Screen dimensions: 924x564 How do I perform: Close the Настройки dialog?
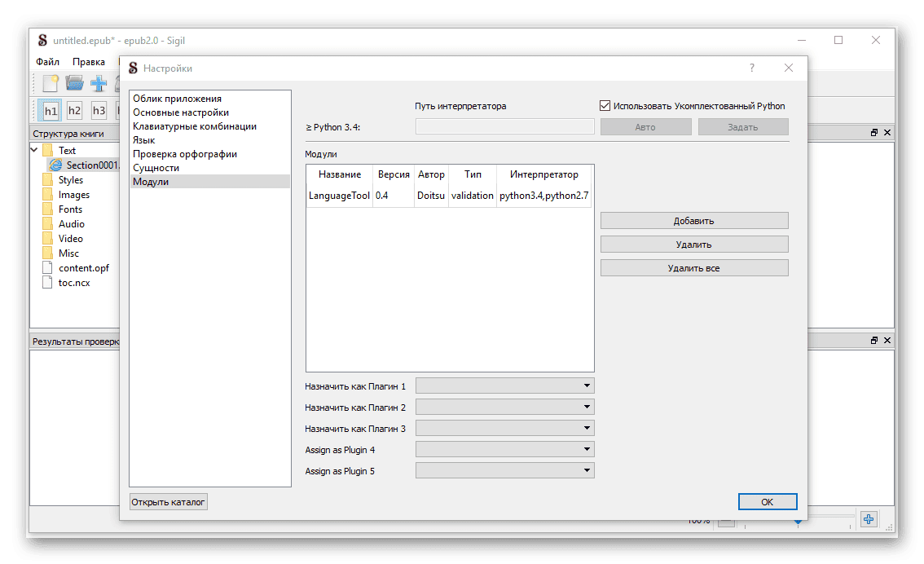point(789,68)
